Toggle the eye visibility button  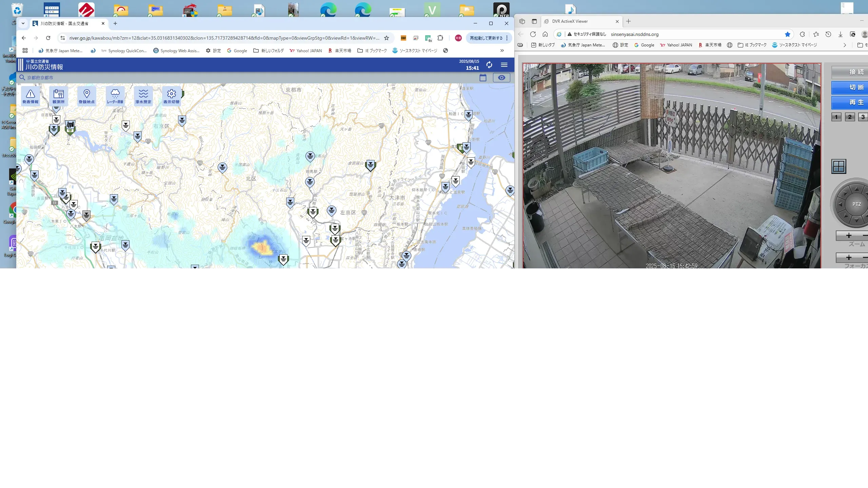(501, 78)
